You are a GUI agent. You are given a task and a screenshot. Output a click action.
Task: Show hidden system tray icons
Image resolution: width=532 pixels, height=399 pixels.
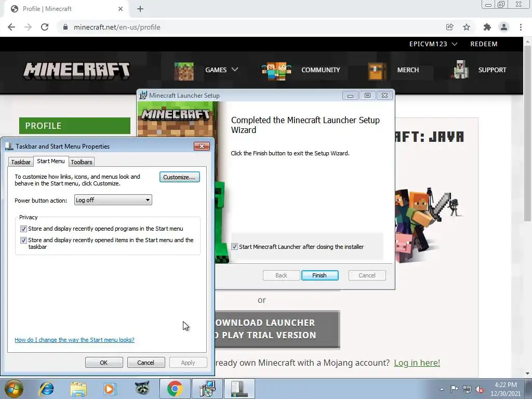click(442, 389)
